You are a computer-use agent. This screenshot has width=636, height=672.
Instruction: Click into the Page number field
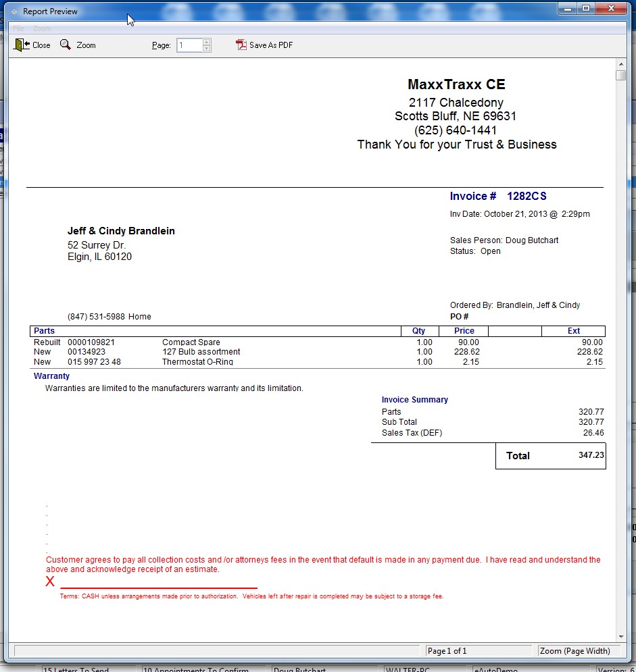[189, 45]
